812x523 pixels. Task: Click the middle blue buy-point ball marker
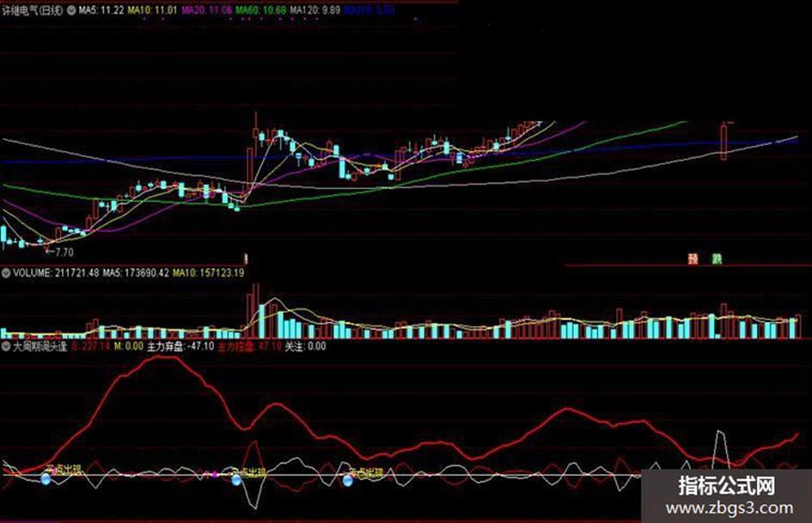click(x=236, y=479)
